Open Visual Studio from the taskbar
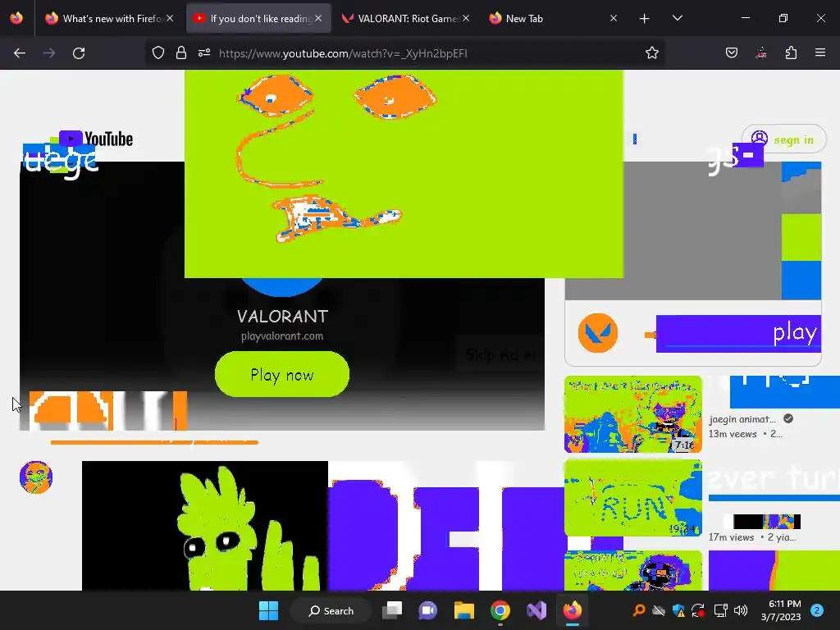This screenshot has width=840, height=630. (536, 610)
